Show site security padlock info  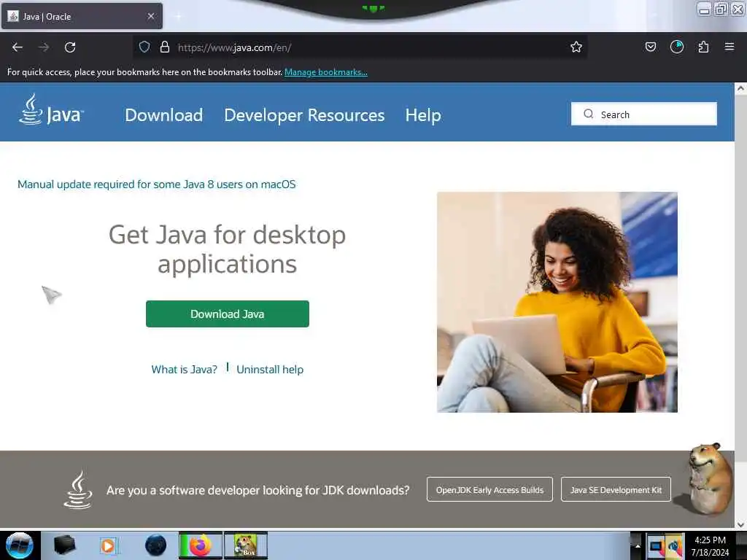(165, 47)
